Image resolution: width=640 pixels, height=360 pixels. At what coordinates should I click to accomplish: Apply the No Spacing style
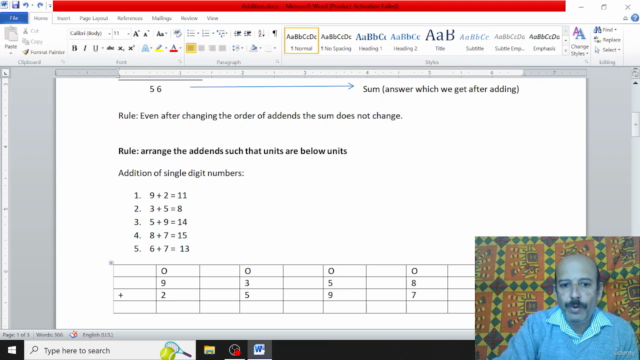(336, 41)
